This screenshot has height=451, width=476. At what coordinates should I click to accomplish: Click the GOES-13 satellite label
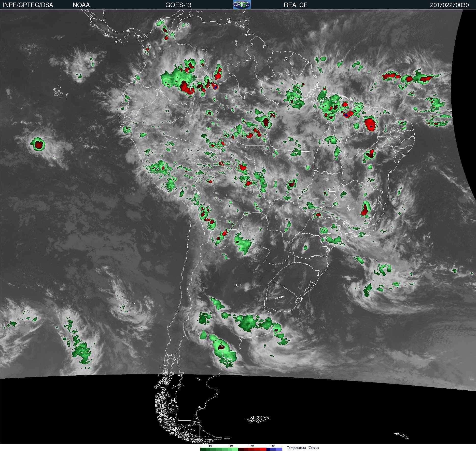click(x=178, y=5)
